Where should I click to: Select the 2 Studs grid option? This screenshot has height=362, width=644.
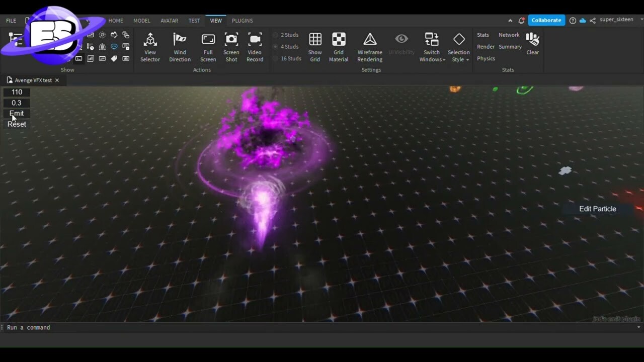coord(286,35)
